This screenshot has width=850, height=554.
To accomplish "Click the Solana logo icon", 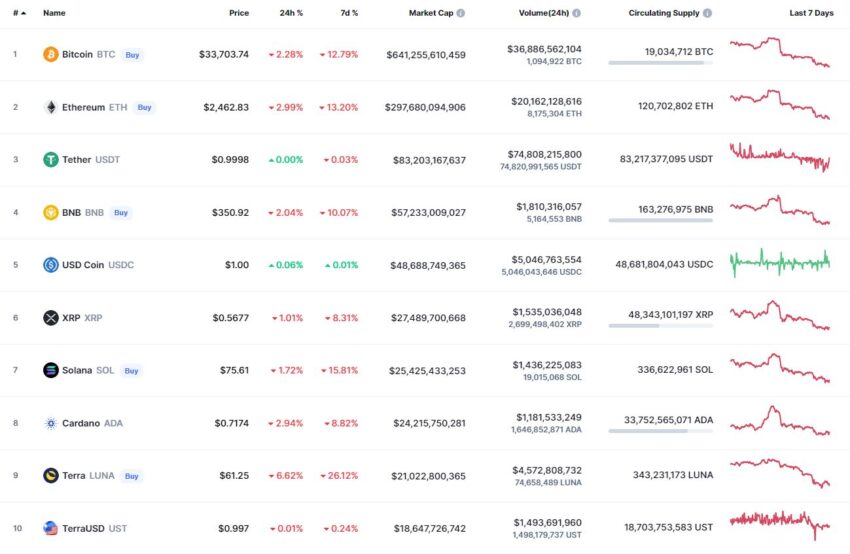I will (50, 370).
